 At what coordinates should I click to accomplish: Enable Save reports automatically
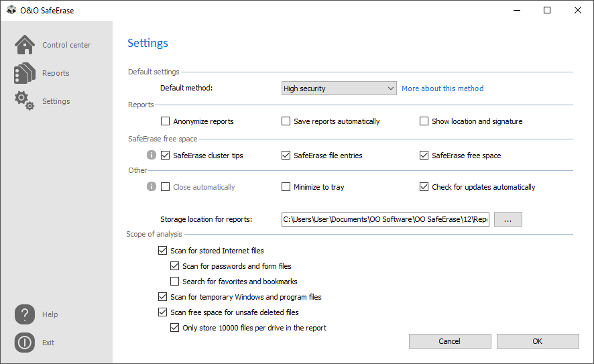(x=286, y=121)
